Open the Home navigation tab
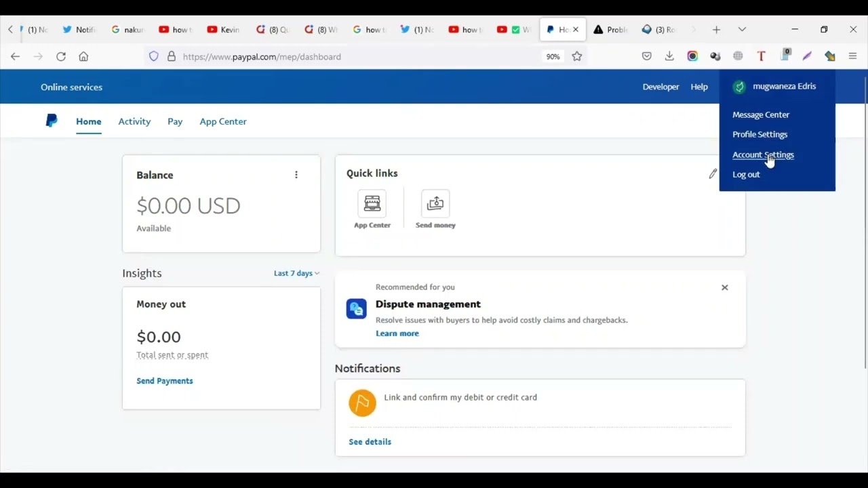Image resolution: width=868 pixels, height=488 pixels. [89, 121]
